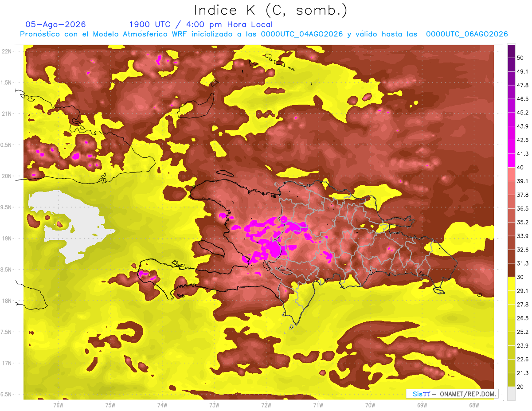Click the legend value "40"

pos(520,167)
